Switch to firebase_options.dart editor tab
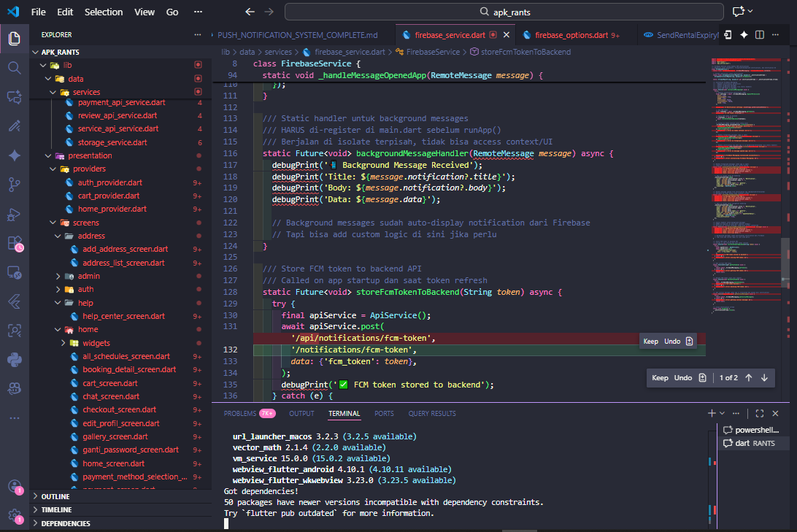 coord(571,34)
